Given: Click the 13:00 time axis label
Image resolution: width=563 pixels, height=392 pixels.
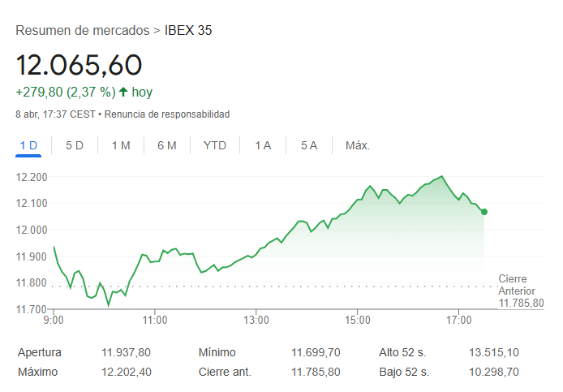Looking at the screenshot, I should click(x=256, y=321).
